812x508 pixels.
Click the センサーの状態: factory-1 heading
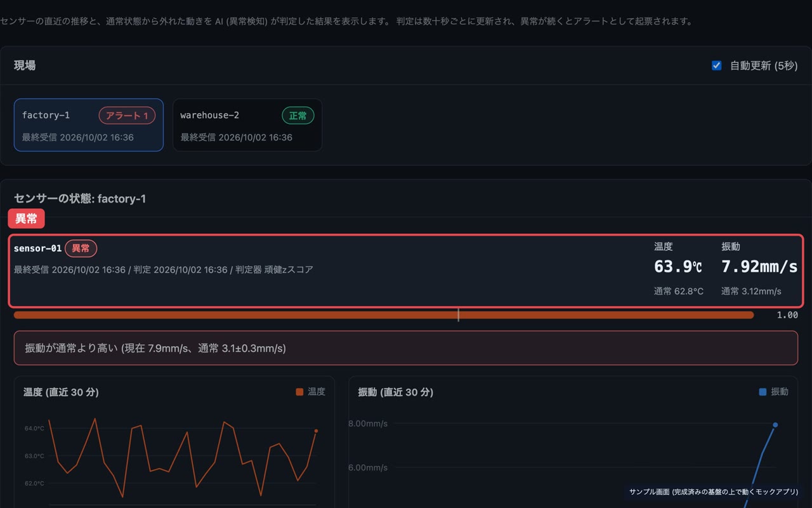(x=80, y=199)
